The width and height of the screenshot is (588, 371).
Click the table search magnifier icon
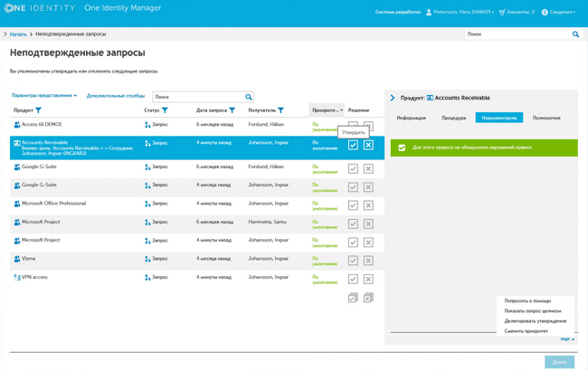[x=248, y=97]
